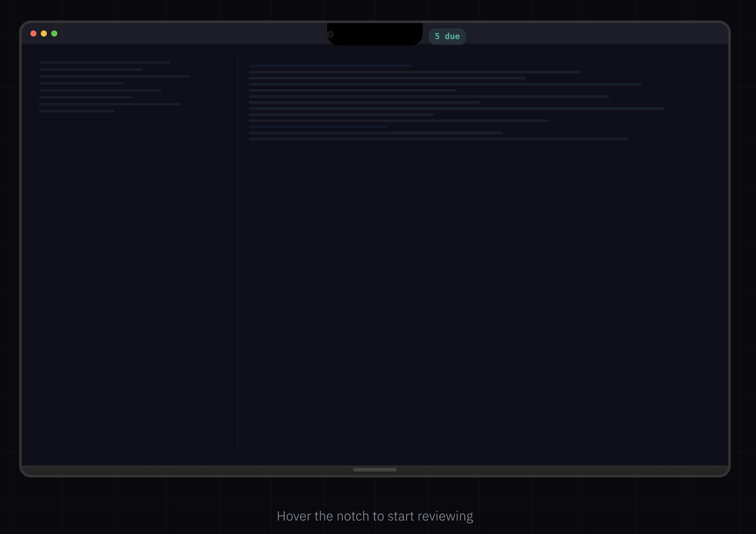Expand the longest sidebar row
Image resolution: width=756 pixels, height=534 pixels.
114,76
